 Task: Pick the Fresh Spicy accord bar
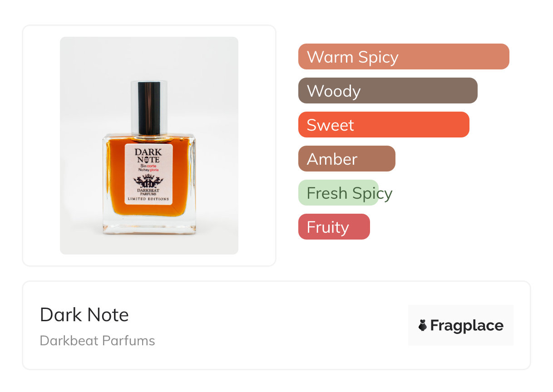pyautogui.click(x=338, y=193)
